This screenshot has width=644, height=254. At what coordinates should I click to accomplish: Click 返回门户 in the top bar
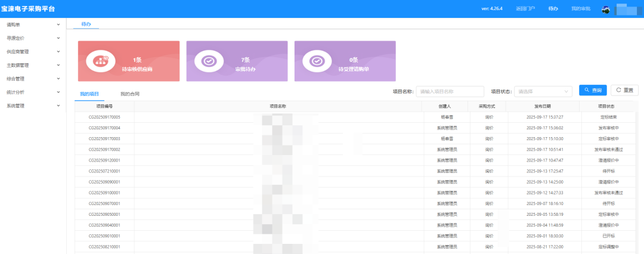(525, 8)
